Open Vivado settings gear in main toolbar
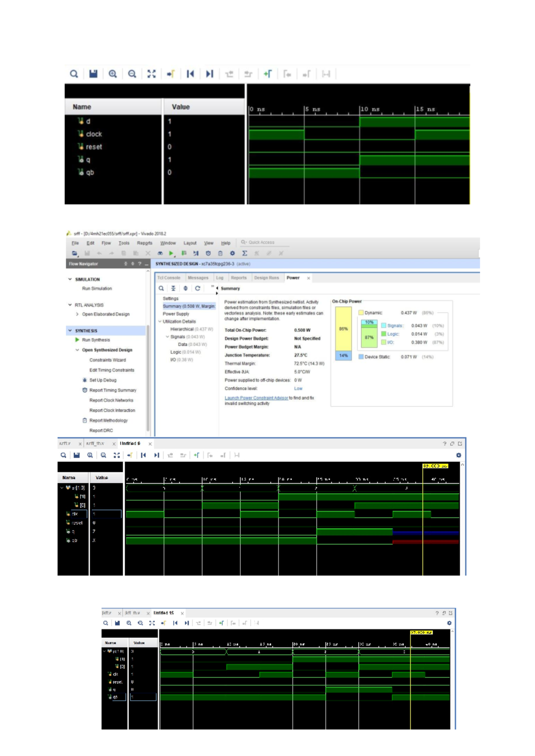Screen dimensions: 535x756 point(232,253)
